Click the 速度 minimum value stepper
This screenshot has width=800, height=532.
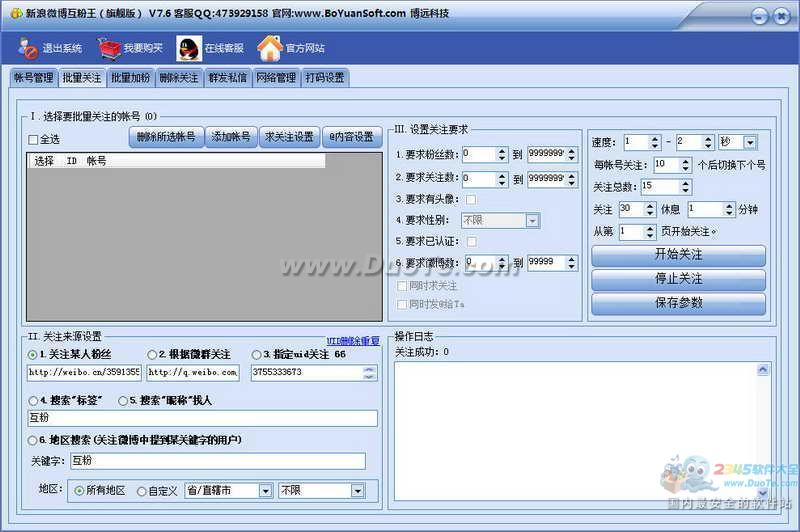pyautogui.click(x=655, y=142)
